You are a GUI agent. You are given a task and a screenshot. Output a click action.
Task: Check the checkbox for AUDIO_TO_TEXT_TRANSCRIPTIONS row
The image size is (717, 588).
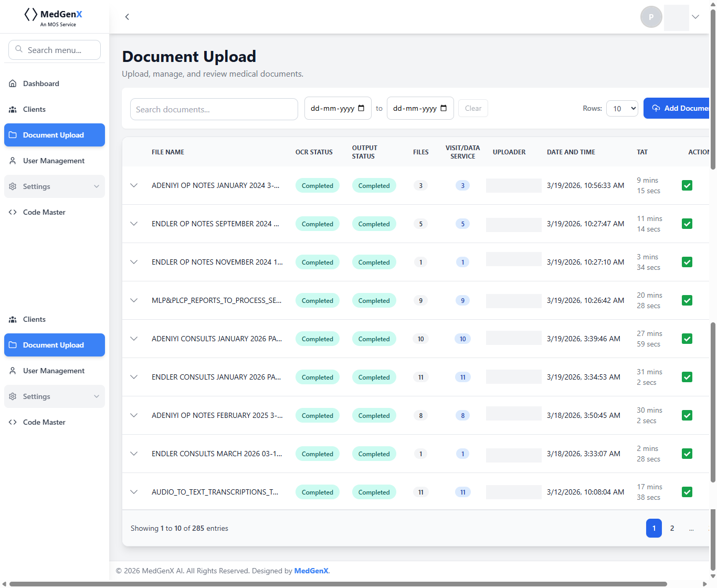point(687,492)
